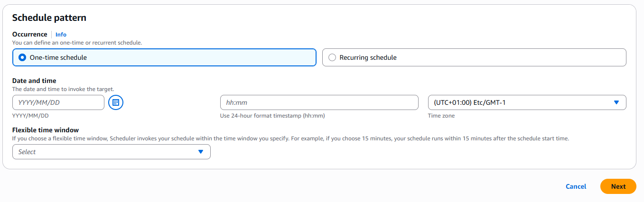Select the One-time schedule radio option
Screen dimensions: 644x202
(22, 57)
